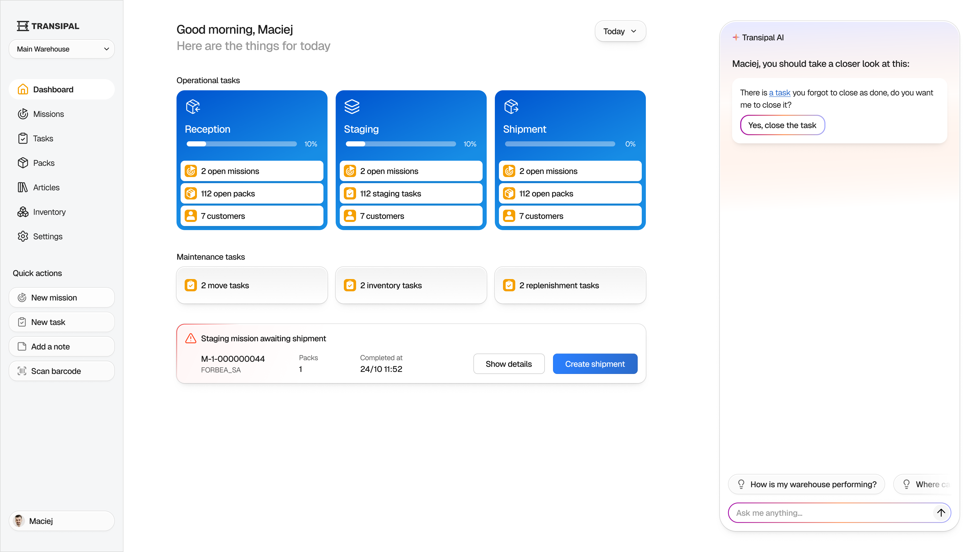The width and height of the screenshot is (980, 552).
Task: Click Add a note quick action
Action: click(62, 347)
